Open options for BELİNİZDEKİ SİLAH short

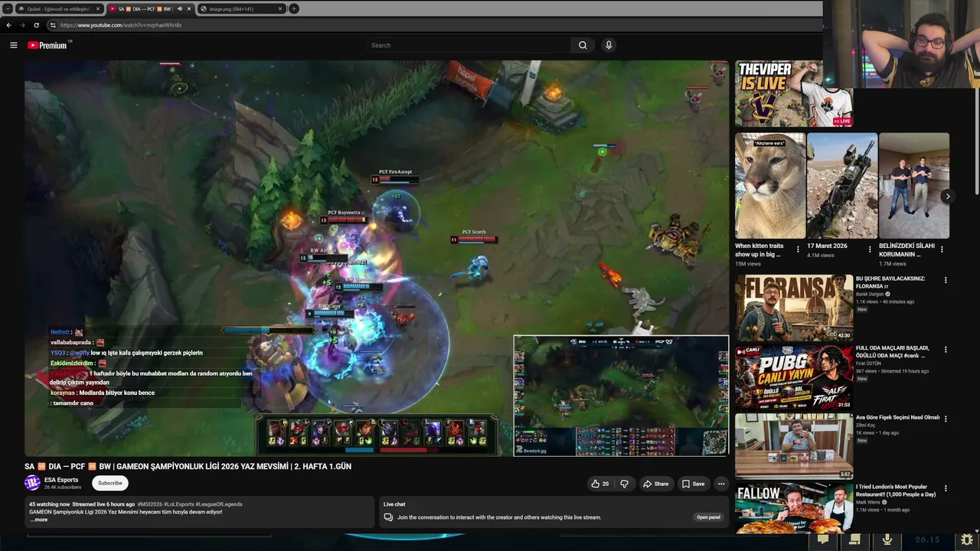point(942,249)
